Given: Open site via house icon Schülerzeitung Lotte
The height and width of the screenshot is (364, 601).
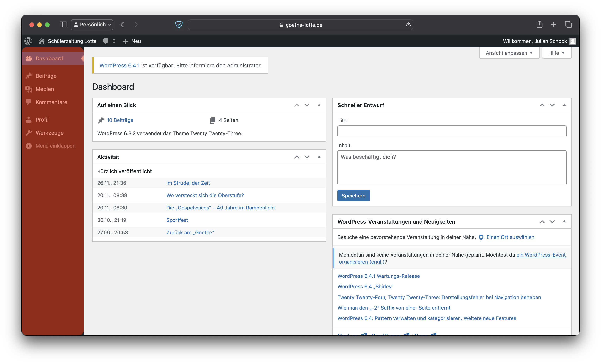Looking at the screenshot, I should pyautogui.click(x=42, y=41).
